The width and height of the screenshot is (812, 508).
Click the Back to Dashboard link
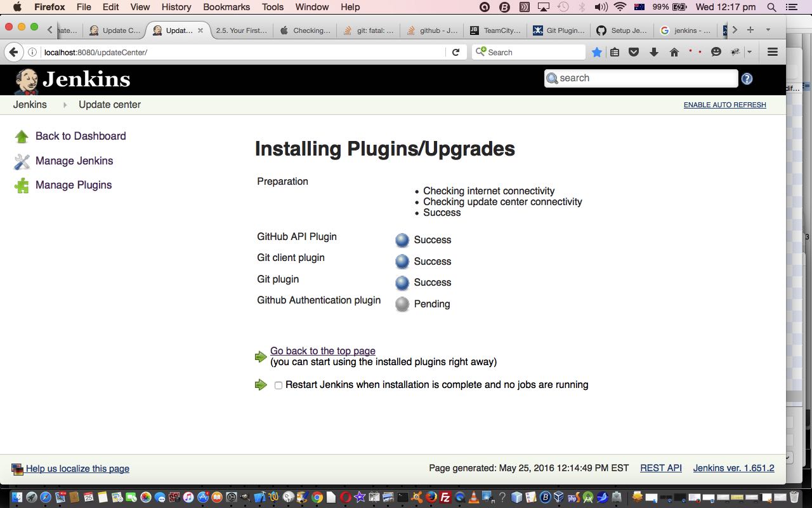point(81,137)
